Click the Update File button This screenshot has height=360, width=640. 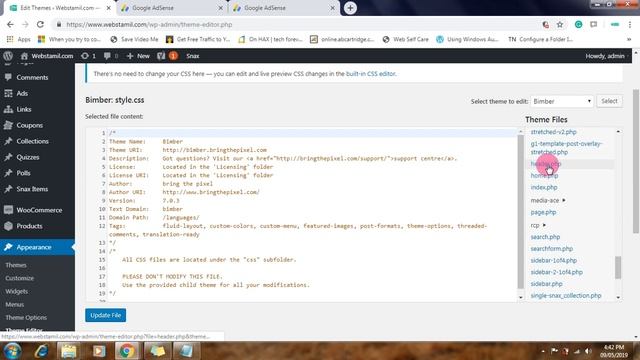click(x=106, y=316)
